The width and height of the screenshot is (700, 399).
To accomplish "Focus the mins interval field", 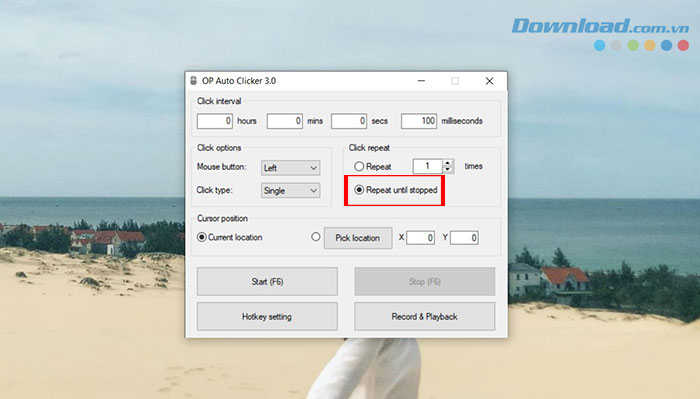I will pos(284,121).
